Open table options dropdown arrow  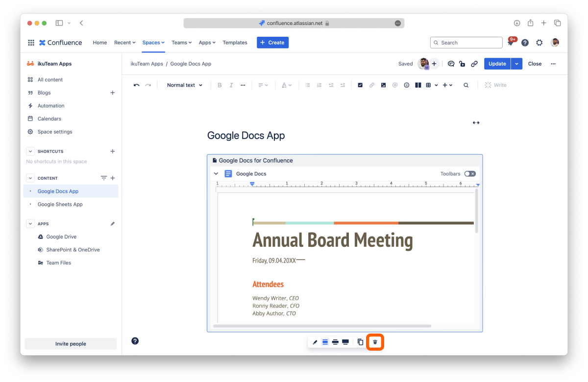pyautogui.click(x=436, y=85)
